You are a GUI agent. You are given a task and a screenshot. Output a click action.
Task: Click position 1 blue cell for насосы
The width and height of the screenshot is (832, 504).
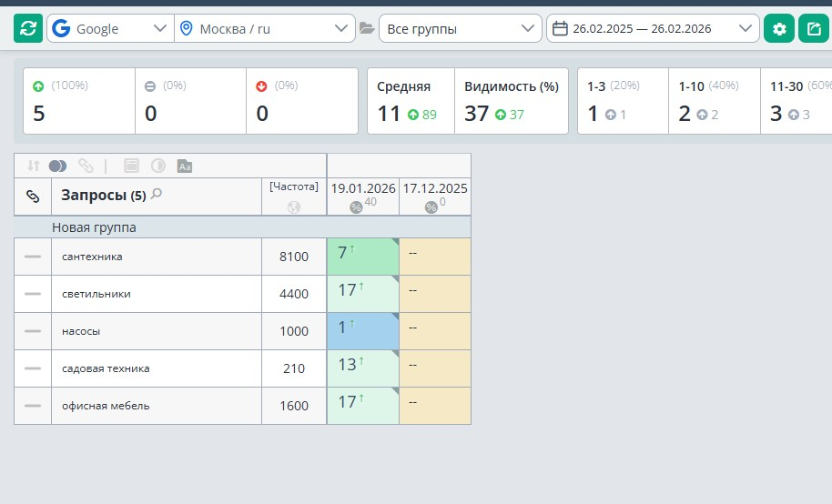(363, 331)
